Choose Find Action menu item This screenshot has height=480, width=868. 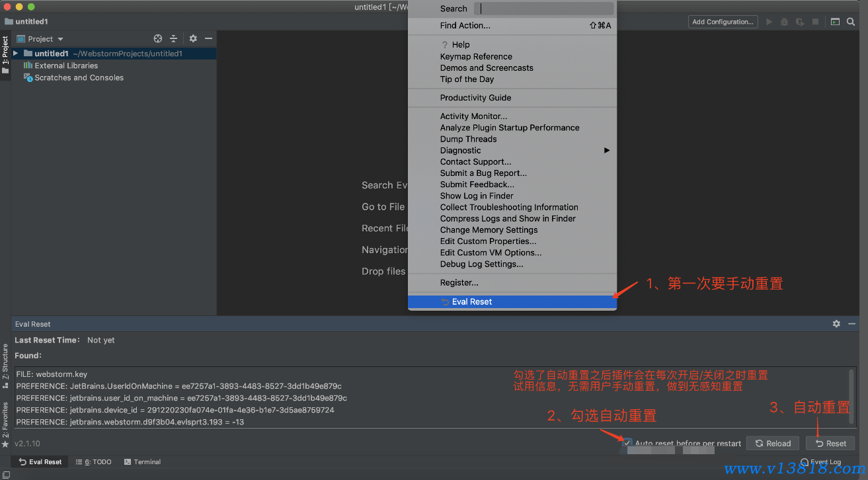click(x=512, y=26)
